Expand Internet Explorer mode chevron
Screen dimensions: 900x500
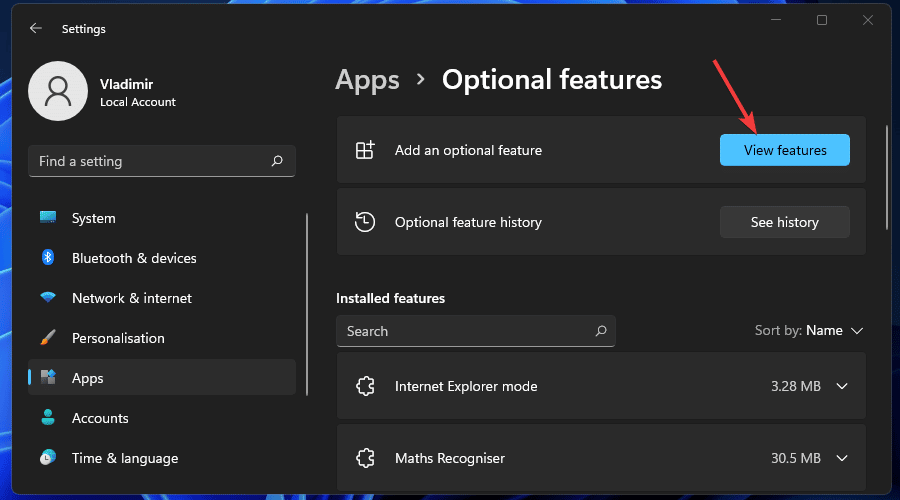(x=842, y=386)
